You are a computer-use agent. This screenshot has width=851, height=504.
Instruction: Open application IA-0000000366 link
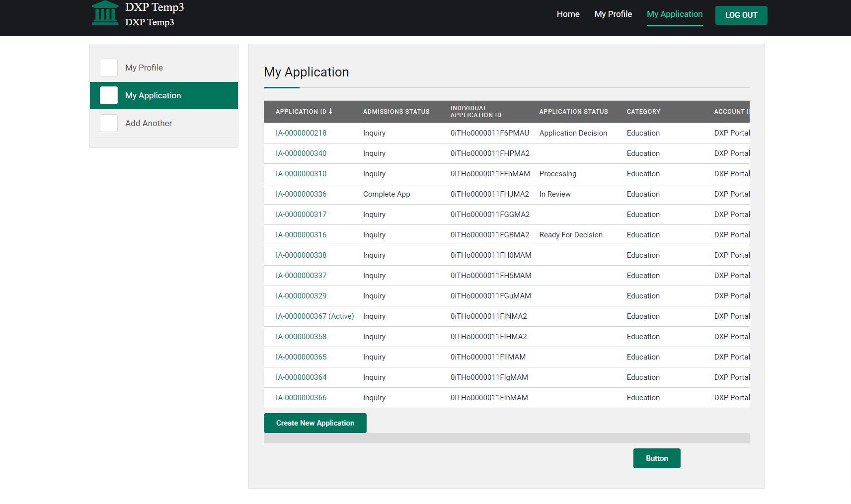(301, 398)
